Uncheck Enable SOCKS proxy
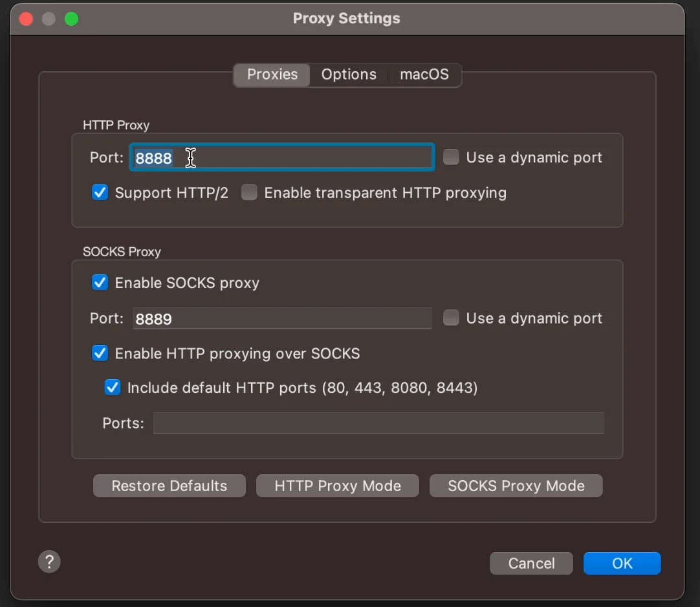 pyautogui.click(x=100, y=282)
